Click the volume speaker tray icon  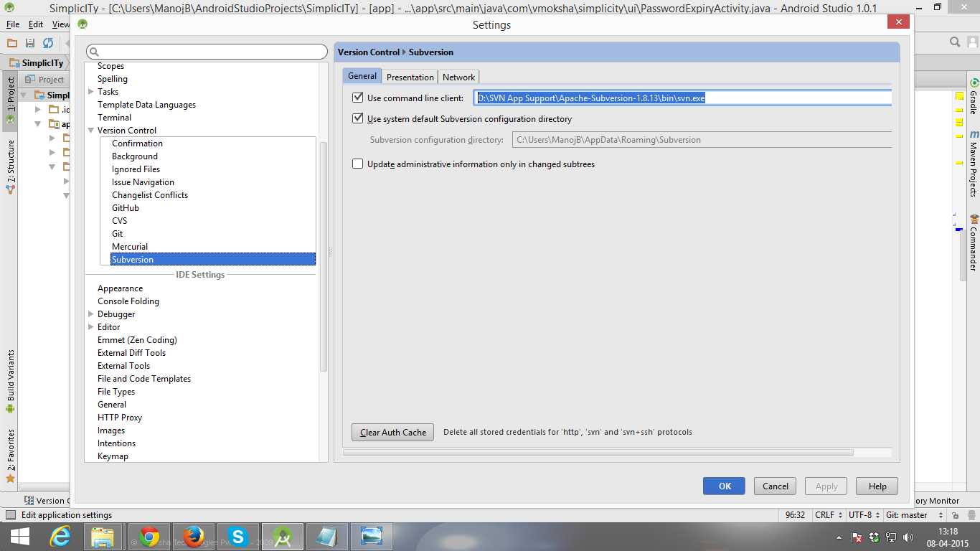tap(908, 537)
